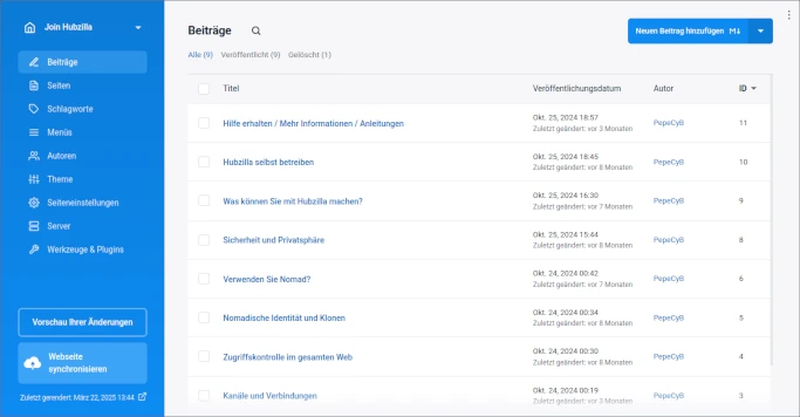
Task: Switch to the Gelöscht (1) filter
Action: pos(309,55)
